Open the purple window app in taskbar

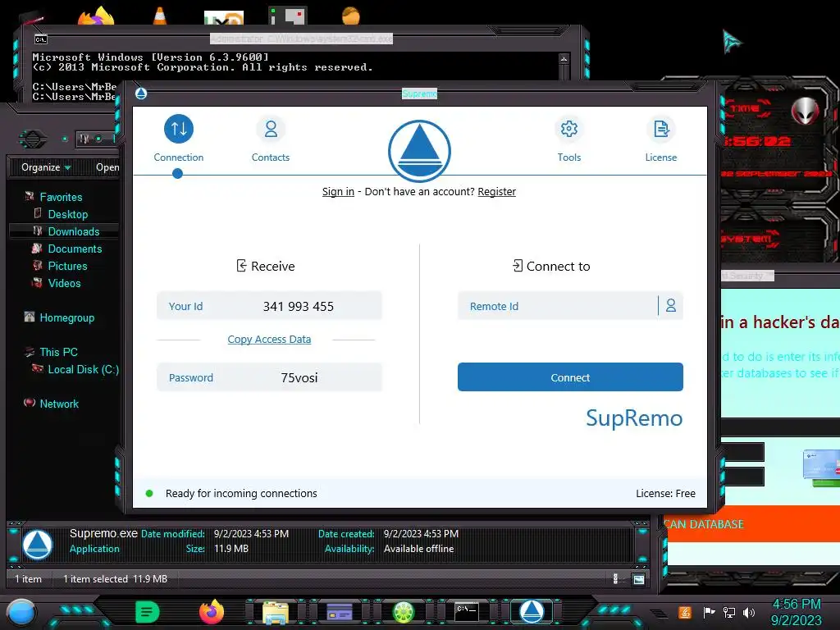click(339, 612)
